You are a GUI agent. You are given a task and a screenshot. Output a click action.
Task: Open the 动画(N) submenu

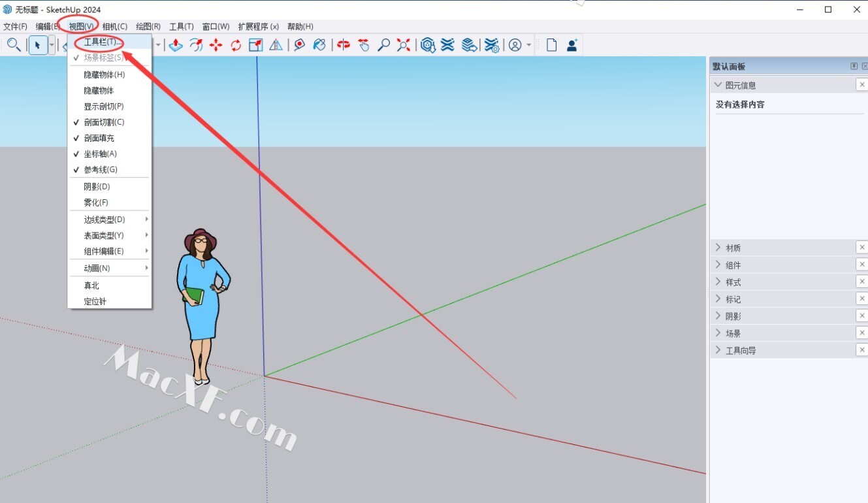110,268
